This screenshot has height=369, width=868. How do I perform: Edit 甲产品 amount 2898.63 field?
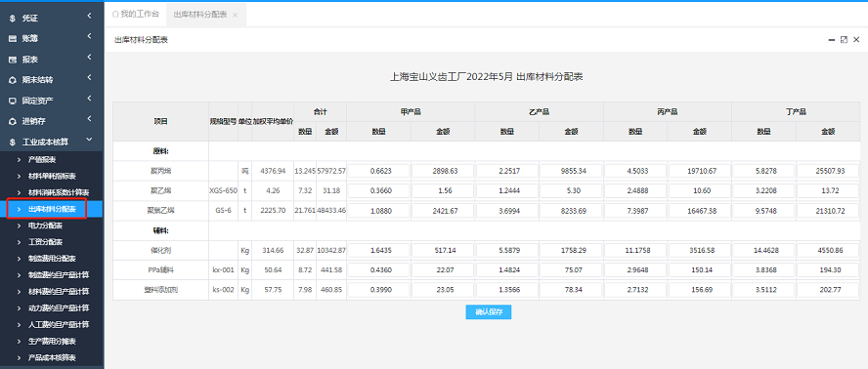pos(443,171)
